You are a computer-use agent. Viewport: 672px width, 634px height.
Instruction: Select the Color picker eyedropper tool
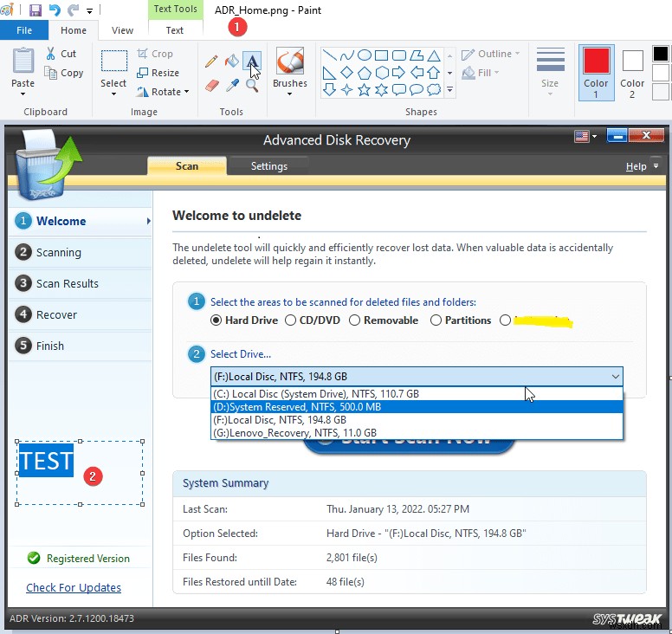(x=232, y=86)
